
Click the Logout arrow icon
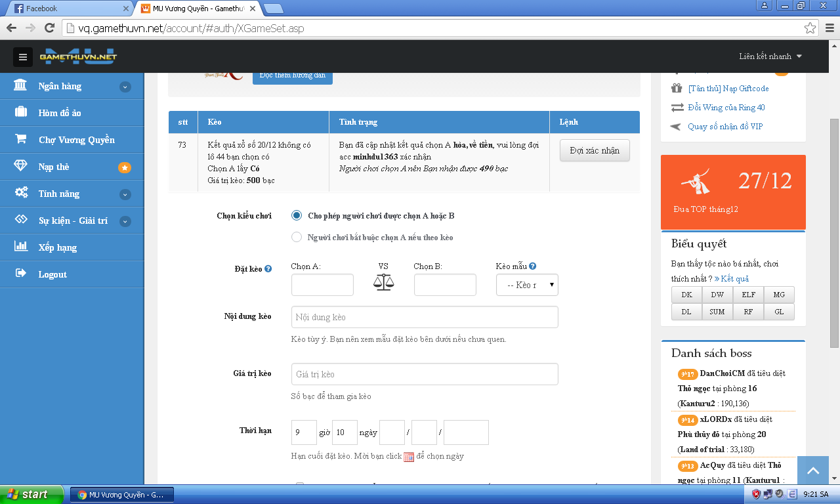[x=20, y=274]
